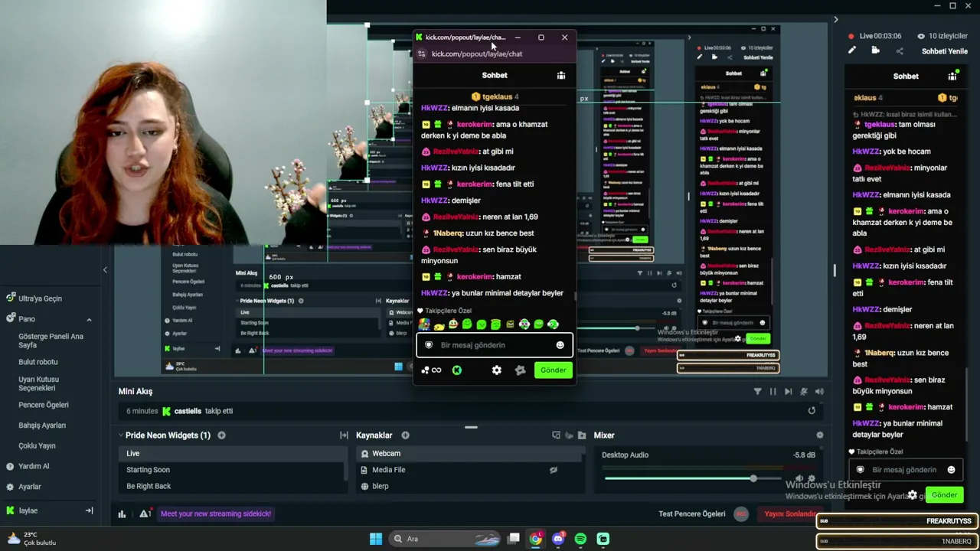
Task: Open the Windows Start menu
Action: [376, 539]
